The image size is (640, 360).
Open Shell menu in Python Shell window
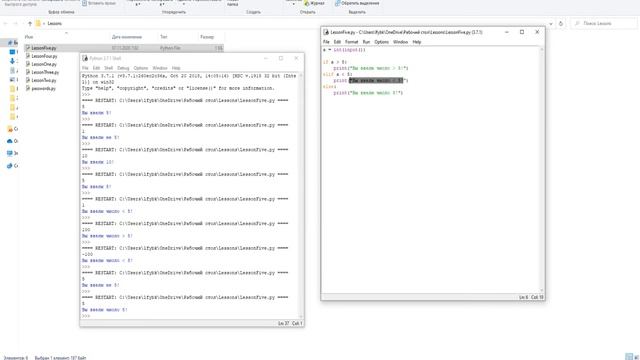[108, 68]
